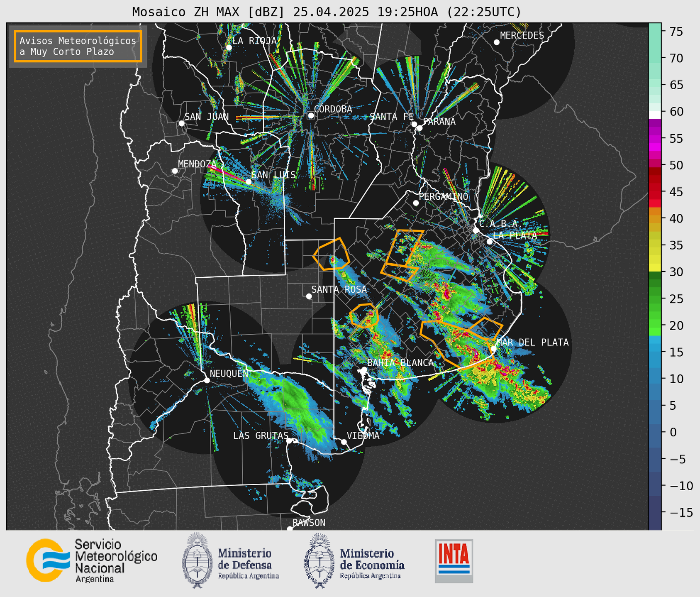Click the Ministerio de Economía emblem
The image size is (700, 597).
pos(320,560)
